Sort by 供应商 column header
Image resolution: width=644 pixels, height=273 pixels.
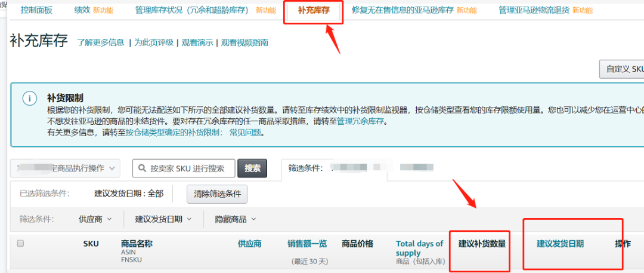pos(250,244)
